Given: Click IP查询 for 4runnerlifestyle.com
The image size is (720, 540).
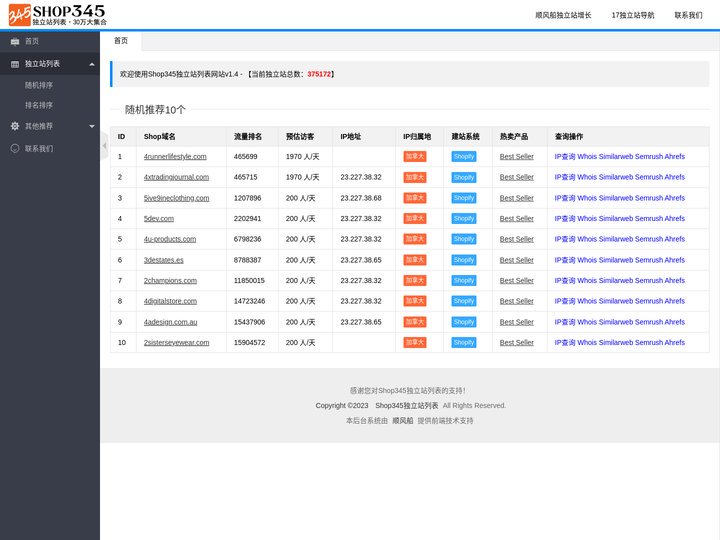Looking at the screenshot, I should (x=565, y=157).
